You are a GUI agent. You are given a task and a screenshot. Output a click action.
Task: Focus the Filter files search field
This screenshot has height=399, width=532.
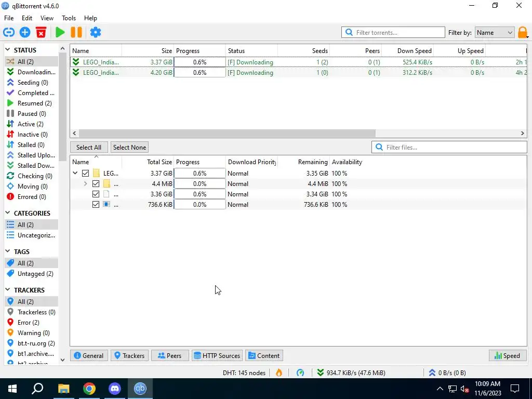449,147
